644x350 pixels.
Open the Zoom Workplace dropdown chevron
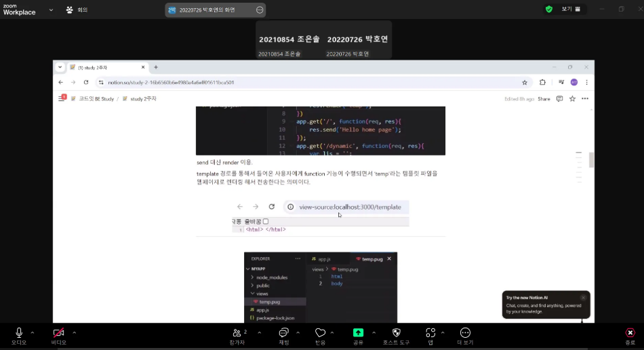point(51,10)
